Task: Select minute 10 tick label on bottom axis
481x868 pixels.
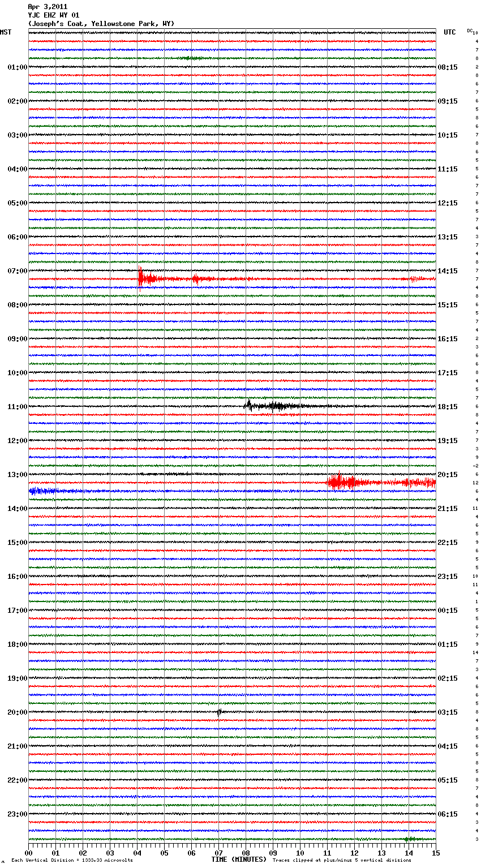Action: pos(300,852)
